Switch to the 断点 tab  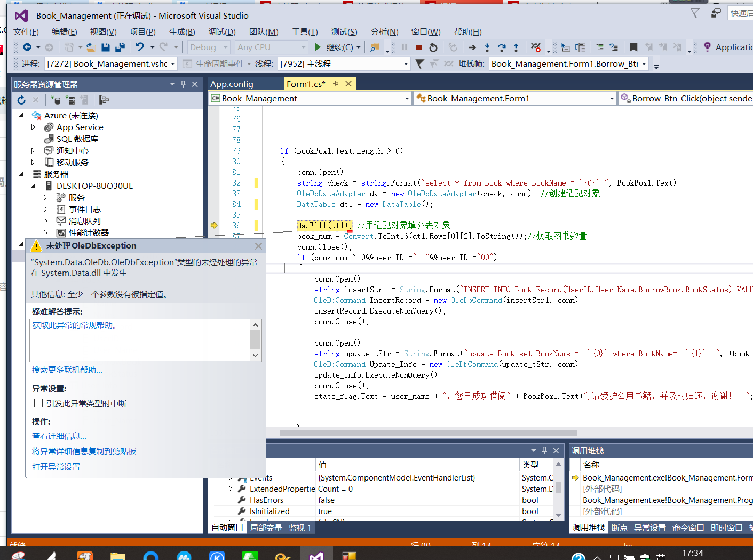pos(620,527)
